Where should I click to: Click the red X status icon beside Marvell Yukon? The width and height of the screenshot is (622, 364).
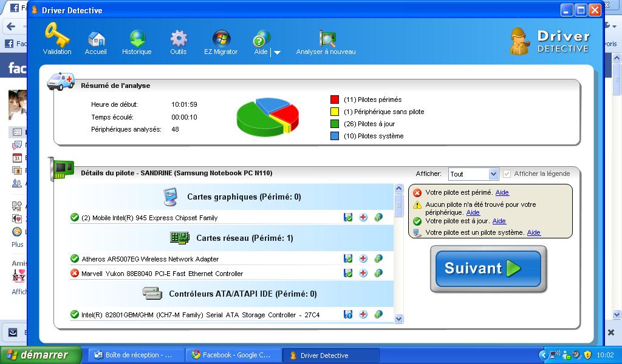pyautogui.click(x=75, y=273)
